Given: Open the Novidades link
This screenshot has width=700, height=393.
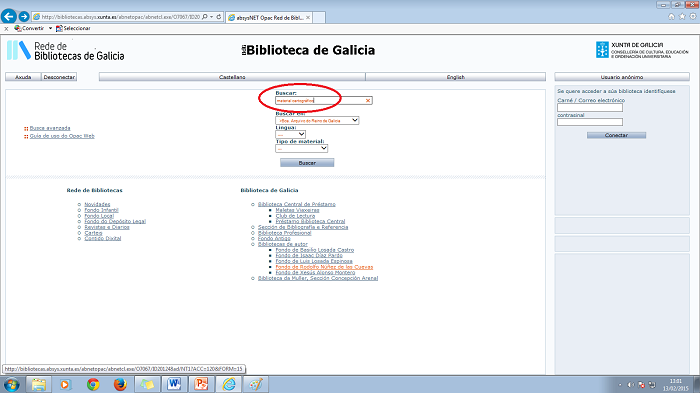Looking at the screenshot, I should click(x=97, y=204).
